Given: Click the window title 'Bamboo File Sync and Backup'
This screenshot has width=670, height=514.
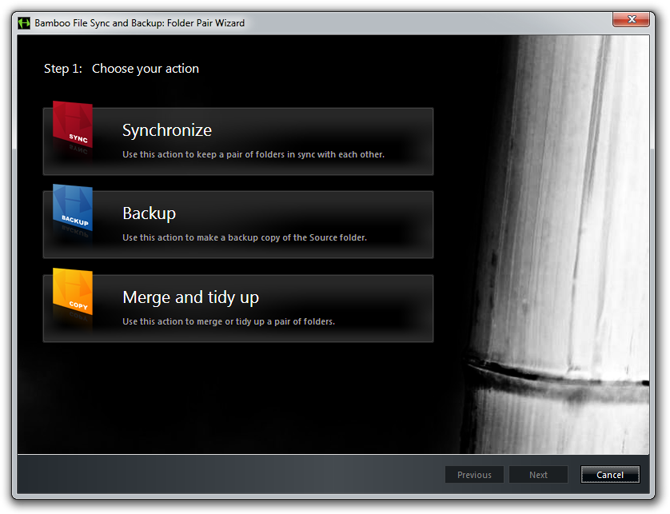Looking at the screenshot, I should (x=140, y=23).
